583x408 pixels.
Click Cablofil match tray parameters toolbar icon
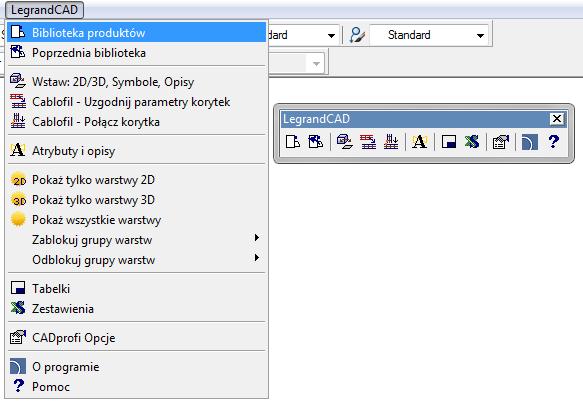point(368,142)
